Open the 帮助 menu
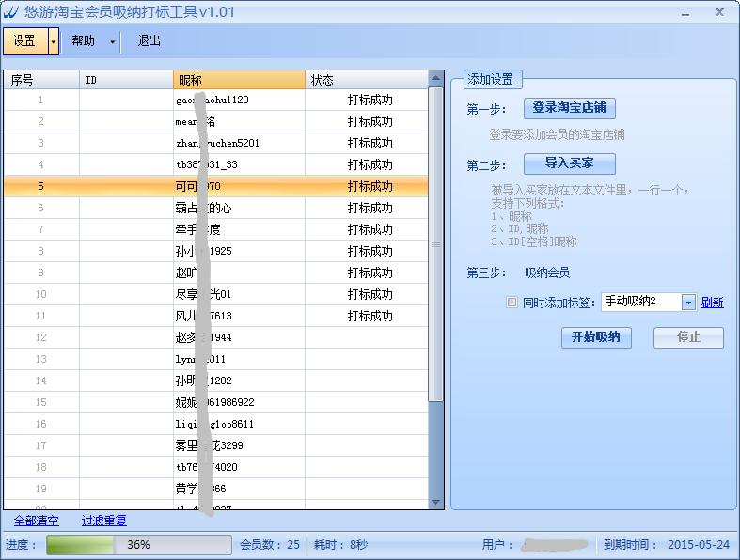This screenshot has width=740, height=560. coord(84,41)
